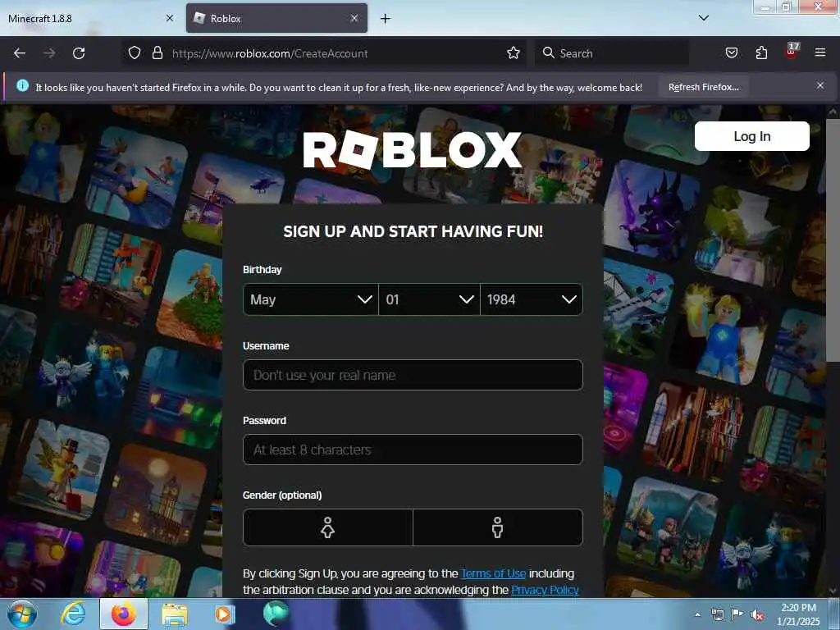
Task: Open the Windows Start menu
Action: point(22,614)
